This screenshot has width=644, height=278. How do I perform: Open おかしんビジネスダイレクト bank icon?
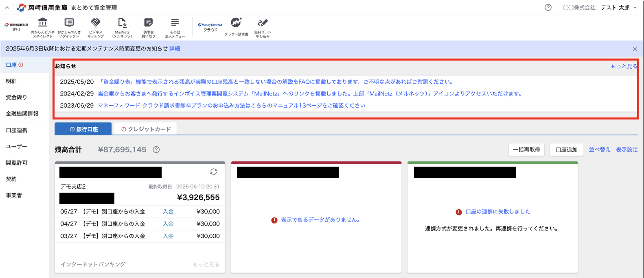43,28
